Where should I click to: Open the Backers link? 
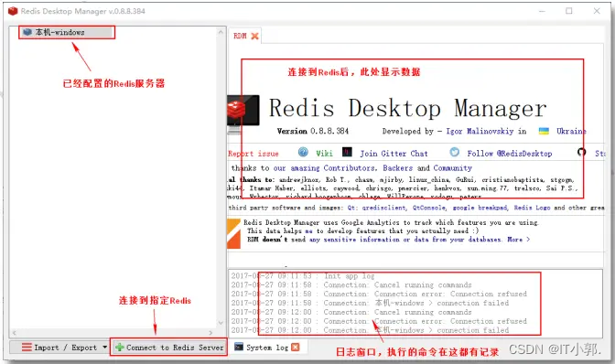tap(398, 168)
